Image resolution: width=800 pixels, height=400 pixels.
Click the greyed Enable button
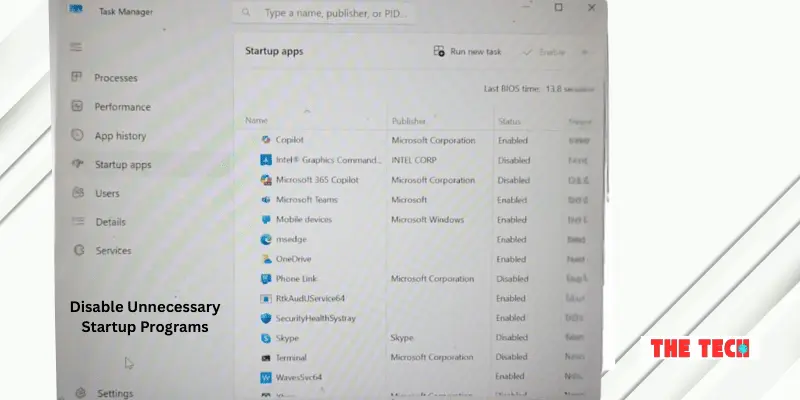544,52
